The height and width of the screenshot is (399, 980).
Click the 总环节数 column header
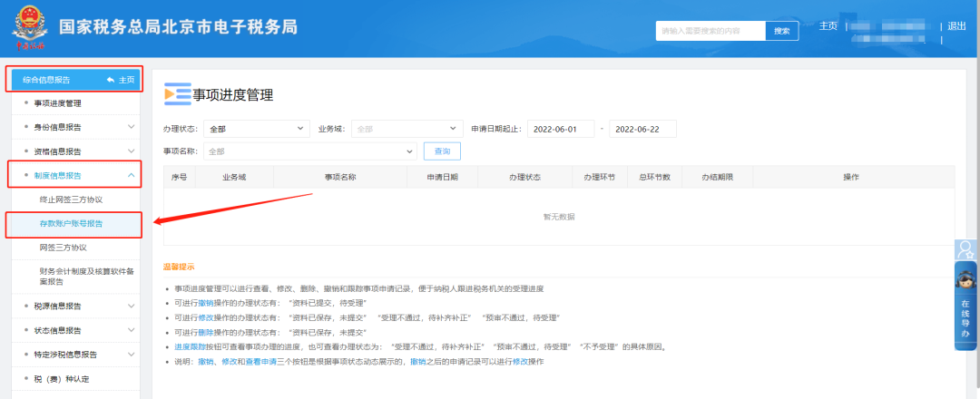(x=654, y=178)
